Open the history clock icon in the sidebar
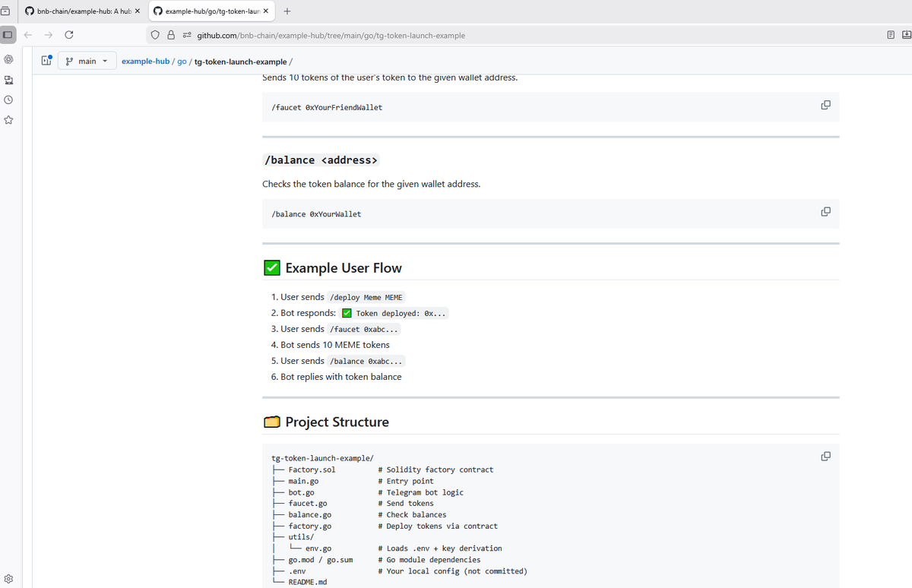Image resolution: width=912 pixels, height=588 pixels. point(8,100)
